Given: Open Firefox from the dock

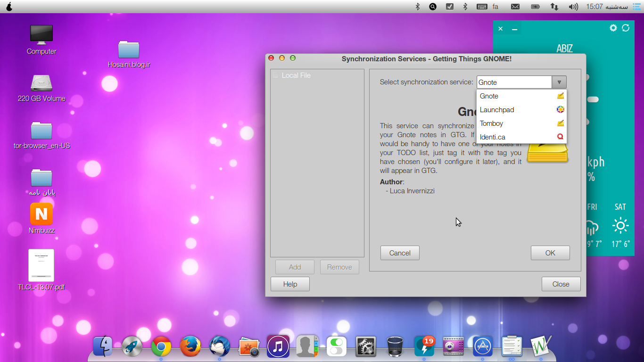Looking at the screenshot, I should tap(190, 347).
